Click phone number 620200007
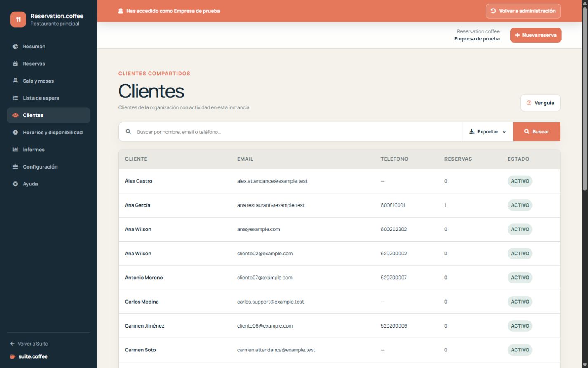The image size is (588, 368). coord(394,278)
